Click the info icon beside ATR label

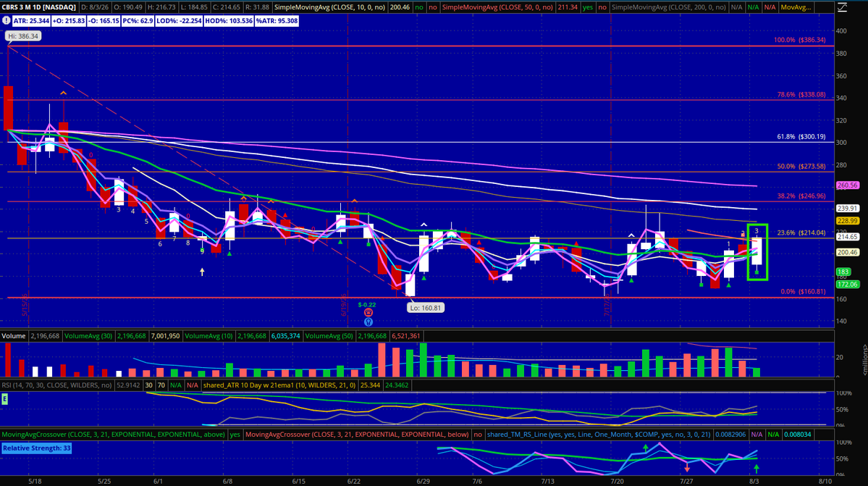pyautogui.click(x=6, y=20)
